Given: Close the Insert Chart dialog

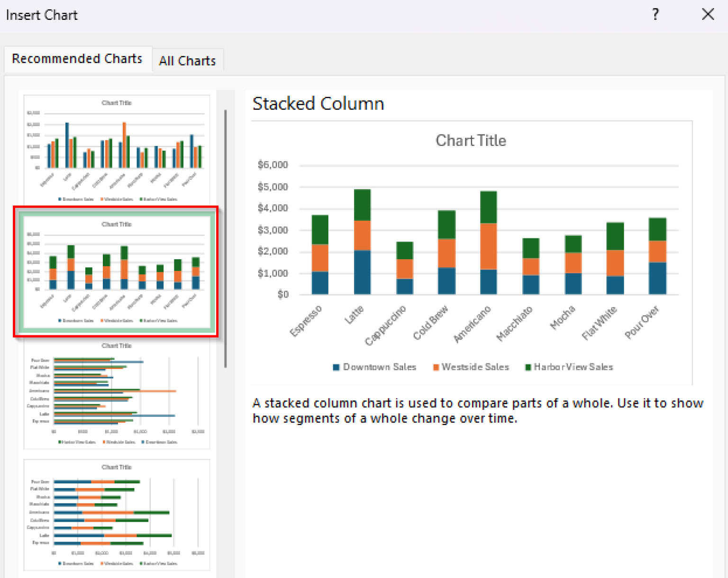Looking at the screenshot, I should click(708, 14).
